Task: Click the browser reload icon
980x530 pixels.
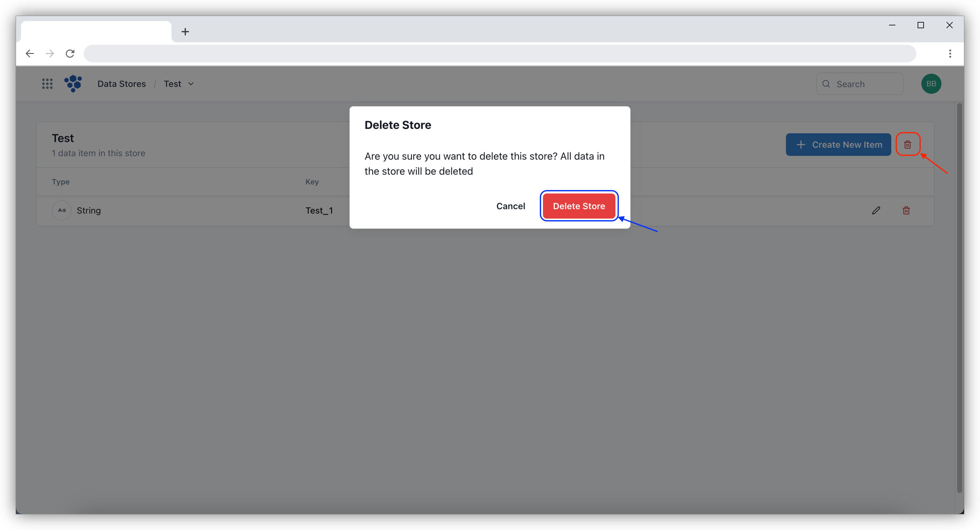Action: [x=70, y=53]
